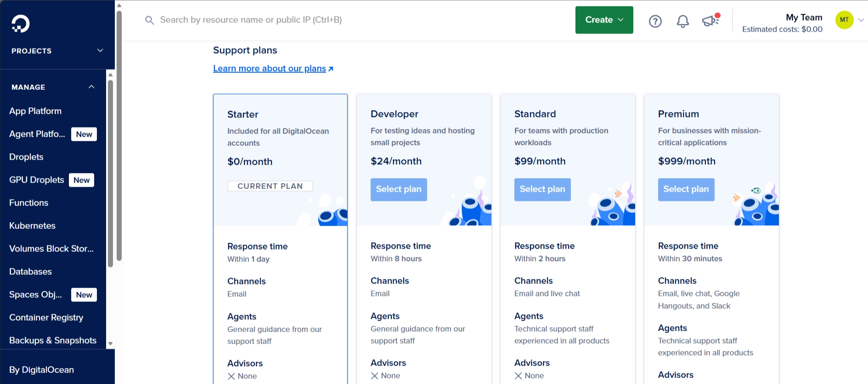Click the Current Plan label on Starter

(x=270, y=186)
